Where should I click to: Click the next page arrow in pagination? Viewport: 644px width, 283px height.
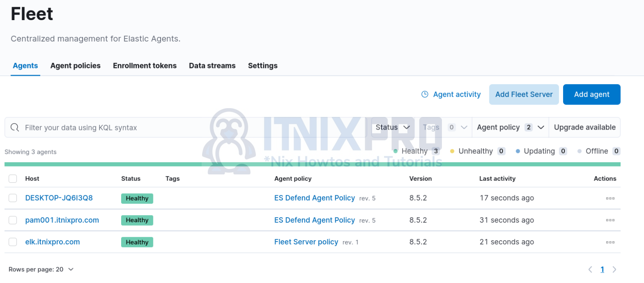(x=614, y=269)
